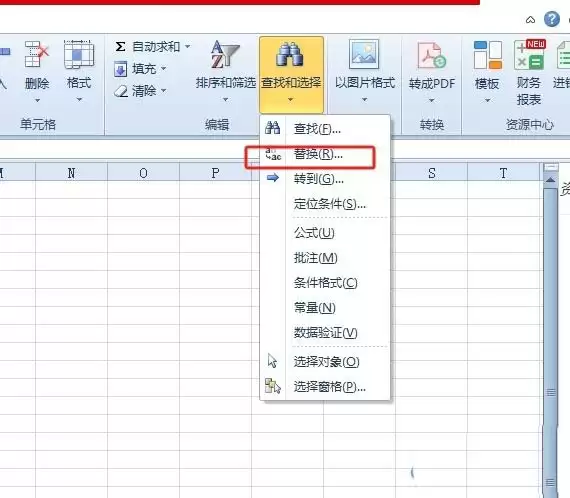This screenshot has height=498, width=570.
Task: Click the Format cells icon
Action: point(79,55)
